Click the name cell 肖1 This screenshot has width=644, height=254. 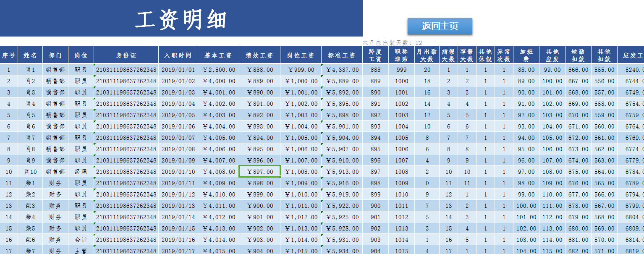30,70
